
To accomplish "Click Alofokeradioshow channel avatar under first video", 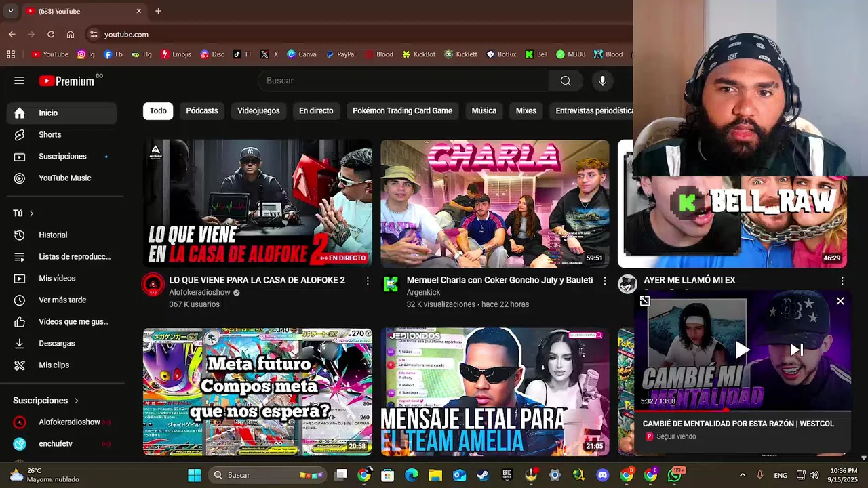I will pyautogui.click(x=153, y=284).
